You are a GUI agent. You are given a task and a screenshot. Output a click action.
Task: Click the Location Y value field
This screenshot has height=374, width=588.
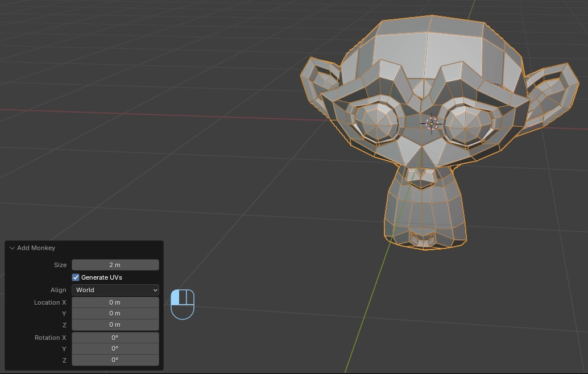tap(115, 313)
